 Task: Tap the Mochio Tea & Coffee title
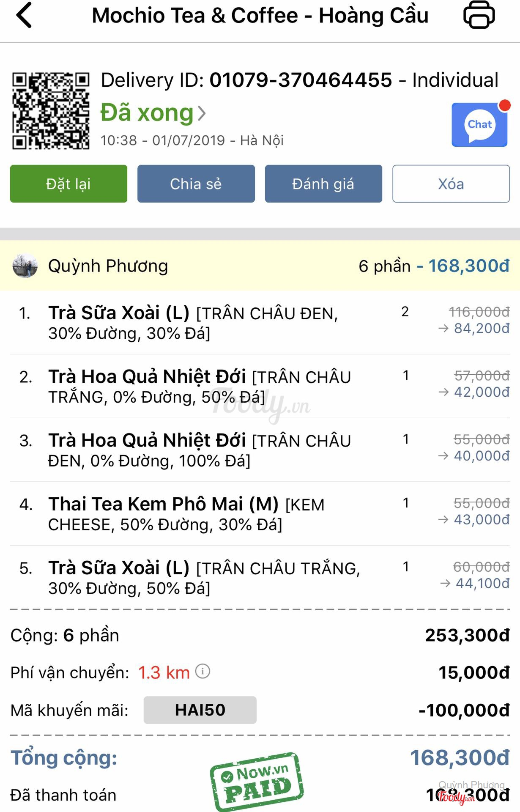(x=260, y=16)
